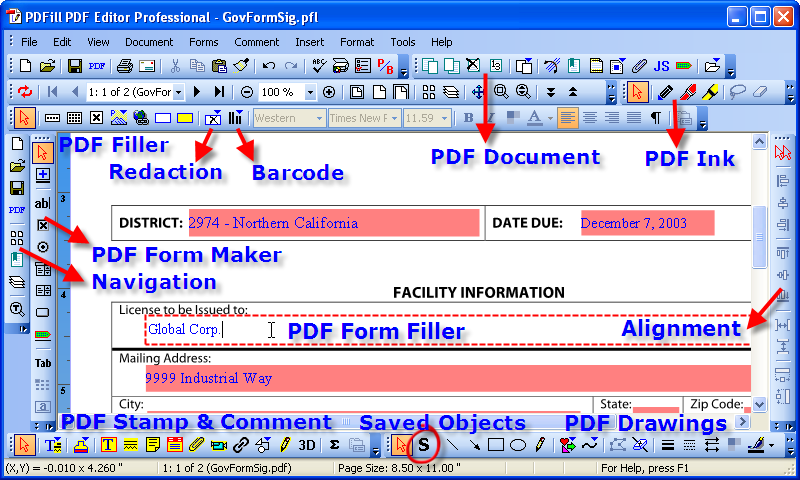This screenshot has width=800, height=480.
Task: Click the S saved objects icon
Action: [x=423, y=445]
